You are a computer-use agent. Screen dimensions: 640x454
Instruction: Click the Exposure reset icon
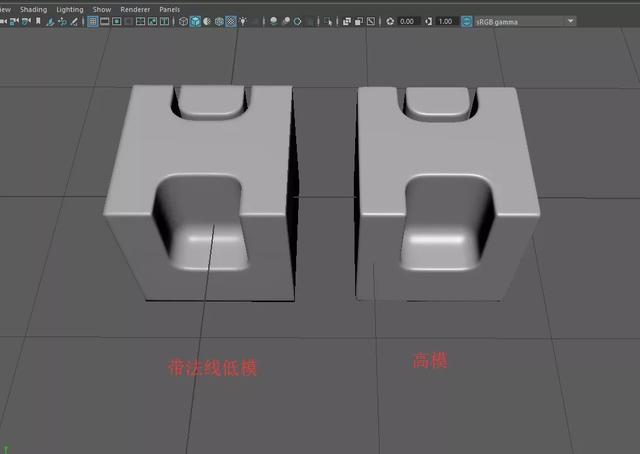tap(390, 21)
